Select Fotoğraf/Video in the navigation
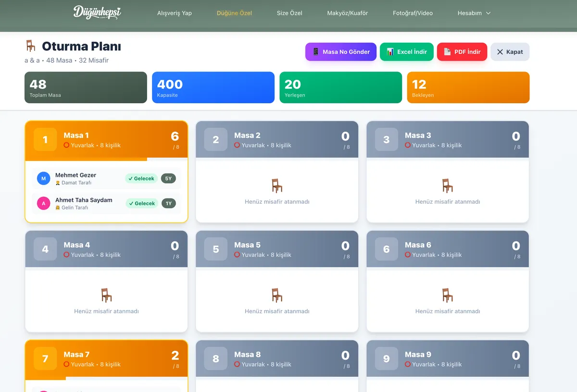The height and width of the screenshot is (392, 577). [x=413, y=13]
